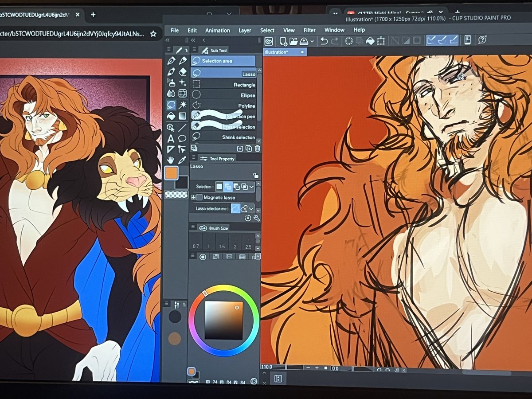Toggle the tool property lock icon

(256, 176)
